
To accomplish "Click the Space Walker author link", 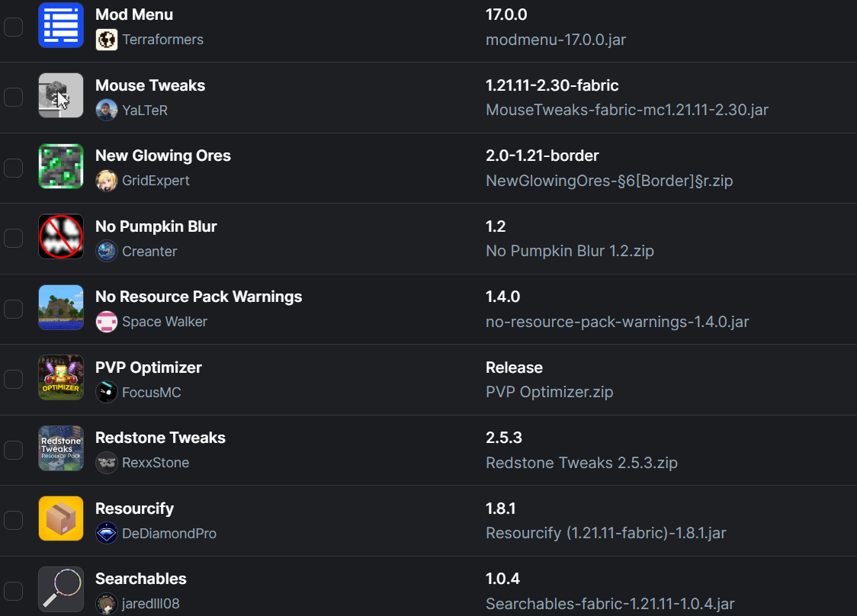I will tap(165, 322).
